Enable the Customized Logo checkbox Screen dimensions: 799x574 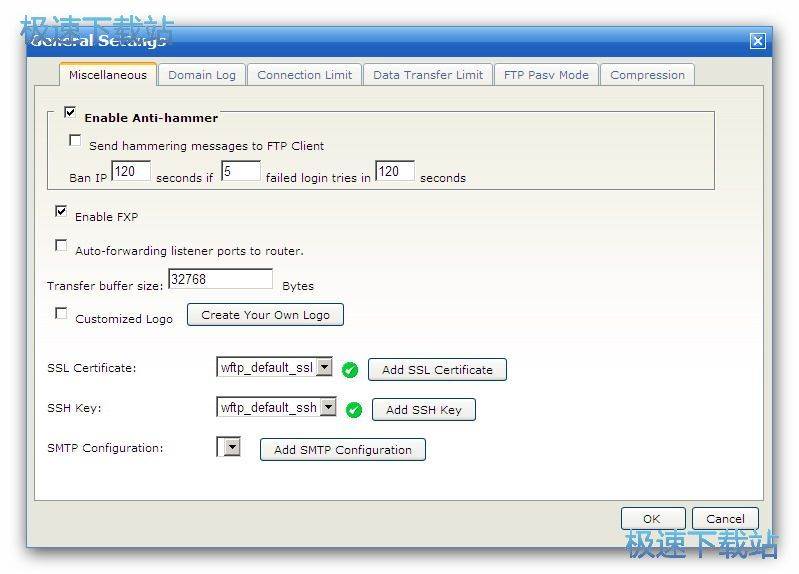coord(62,314)
